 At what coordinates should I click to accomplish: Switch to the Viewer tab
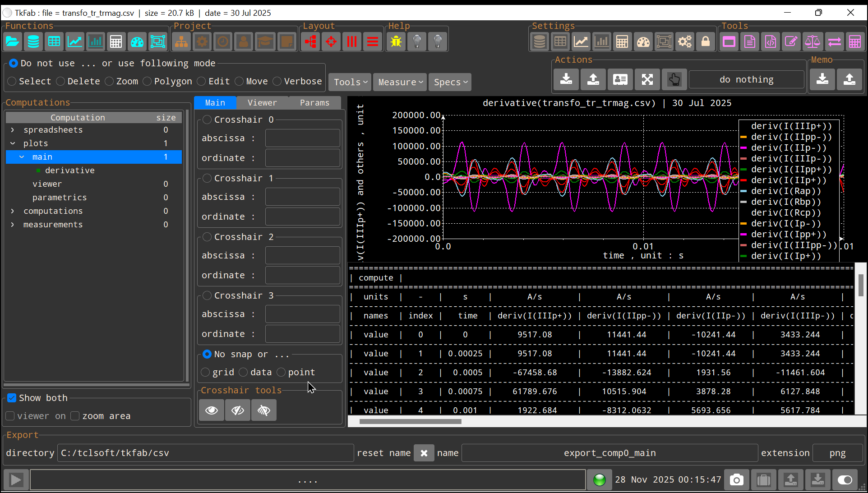(262, 103)
